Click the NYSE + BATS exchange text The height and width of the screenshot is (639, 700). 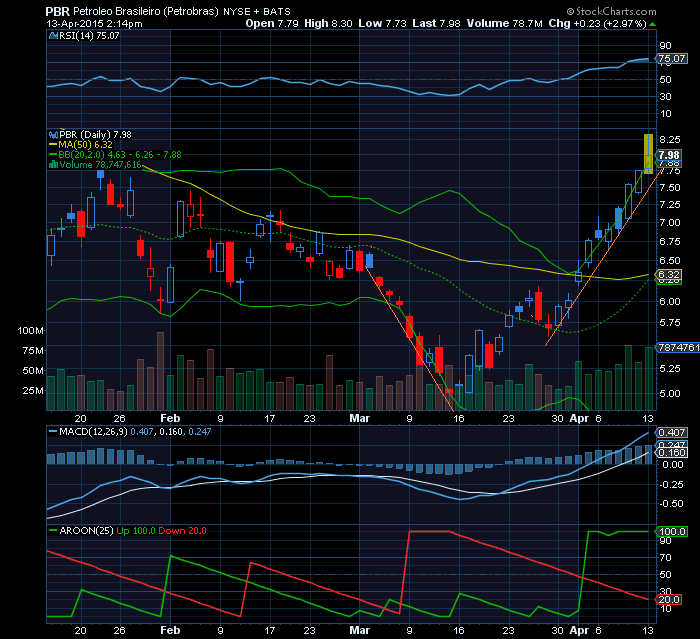257,12
